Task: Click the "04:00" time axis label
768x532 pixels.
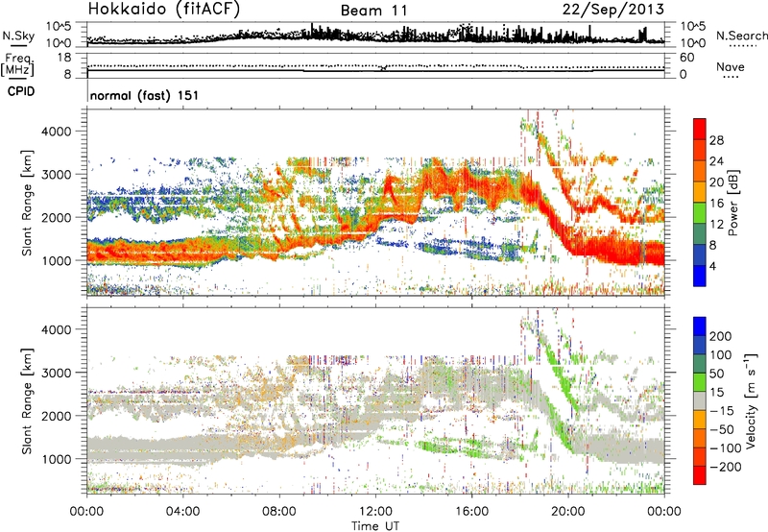Action: [x=182, y=512]
